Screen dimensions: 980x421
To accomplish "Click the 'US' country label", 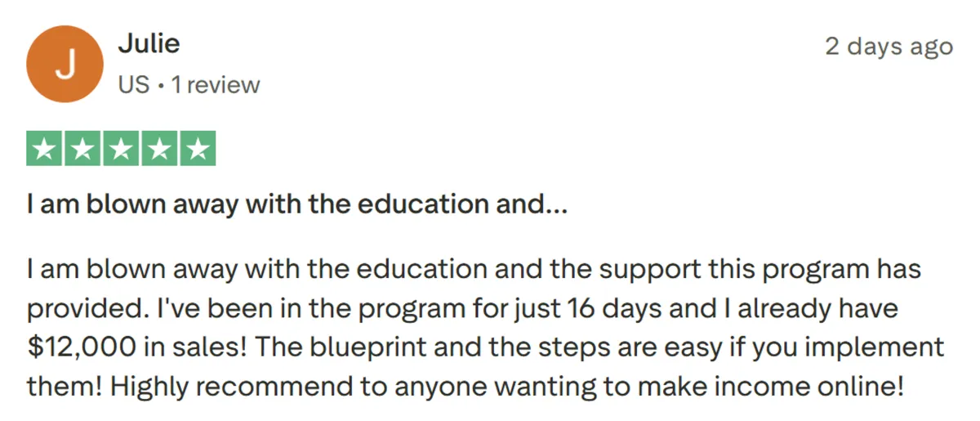I will pos(135,85).
